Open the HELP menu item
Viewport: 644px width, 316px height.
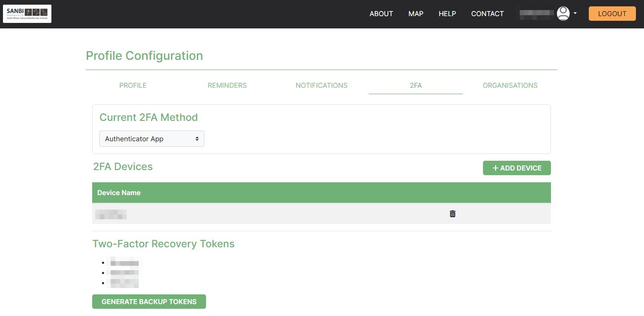[x=447, y=14]
